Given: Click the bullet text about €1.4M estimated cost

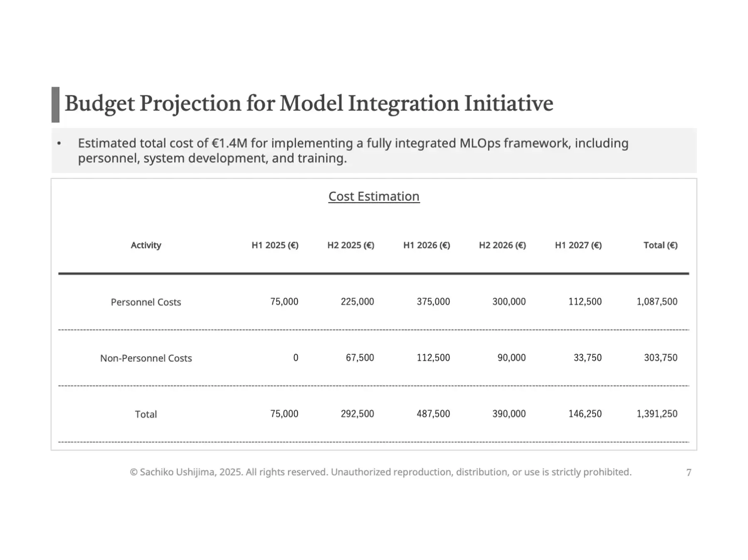Looking at the screenshot, I should point(353,150).
